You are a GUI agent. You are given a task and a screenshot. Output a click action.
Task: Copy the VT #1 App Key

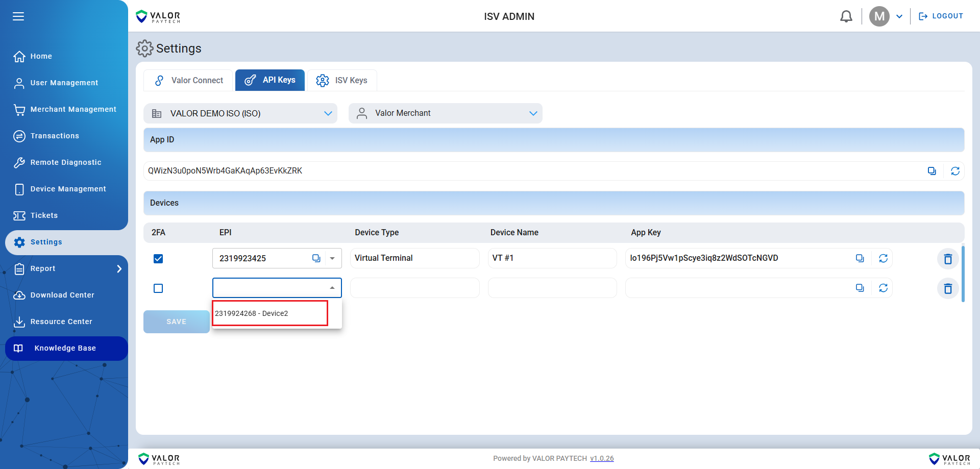[860, 258]
